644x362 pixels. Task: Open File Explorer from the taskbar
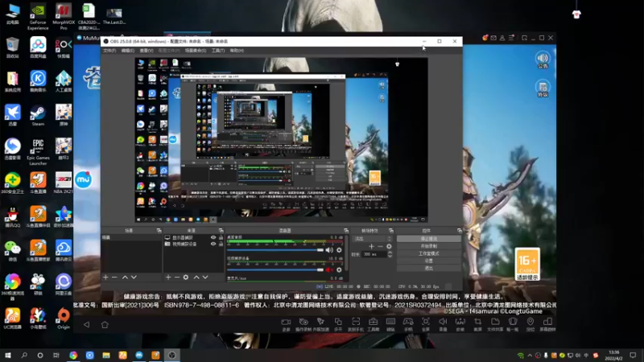pyautogui.click(x=106, y=355)
